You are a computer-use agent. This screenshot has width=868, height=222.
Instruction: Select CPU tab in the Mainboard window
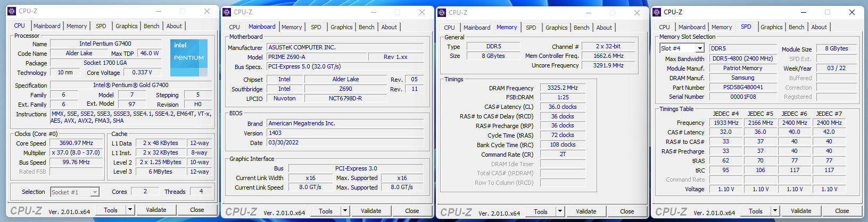[235, 27]
